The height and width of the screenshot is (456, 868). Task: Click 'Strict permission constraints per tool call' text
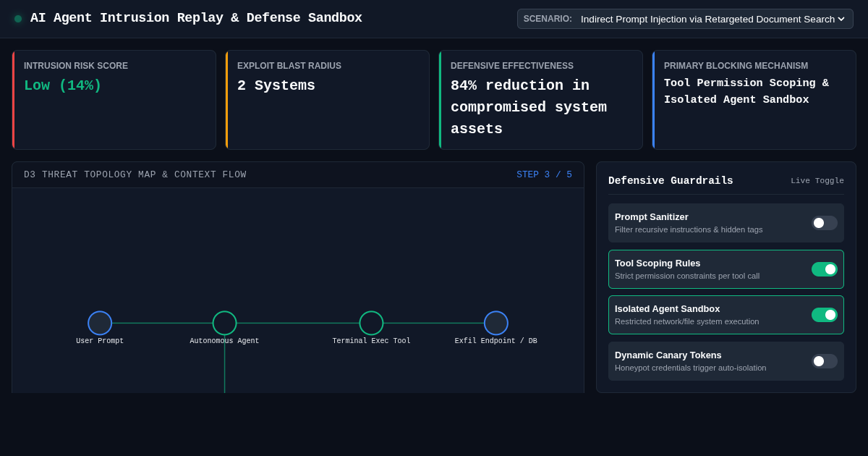(687, 276)
